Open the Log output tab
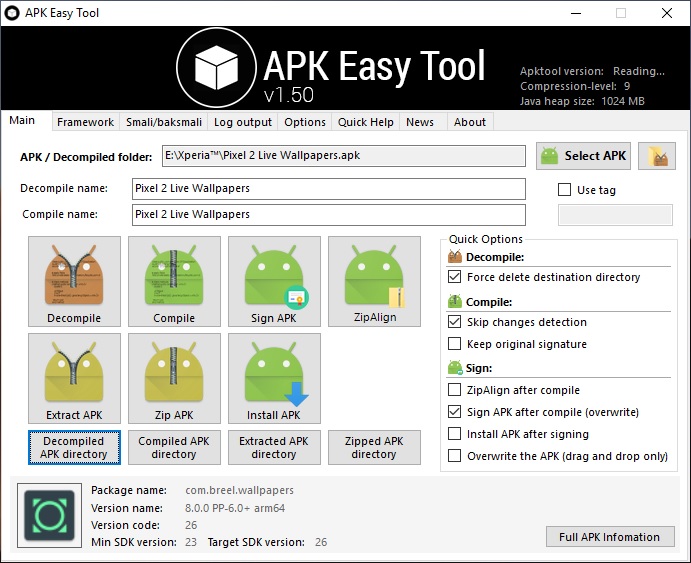 [243, 122]
